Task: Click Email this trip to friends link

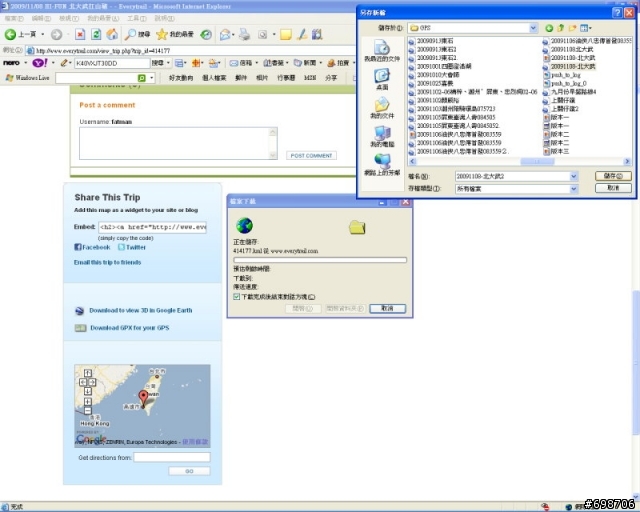Action: 107,262
